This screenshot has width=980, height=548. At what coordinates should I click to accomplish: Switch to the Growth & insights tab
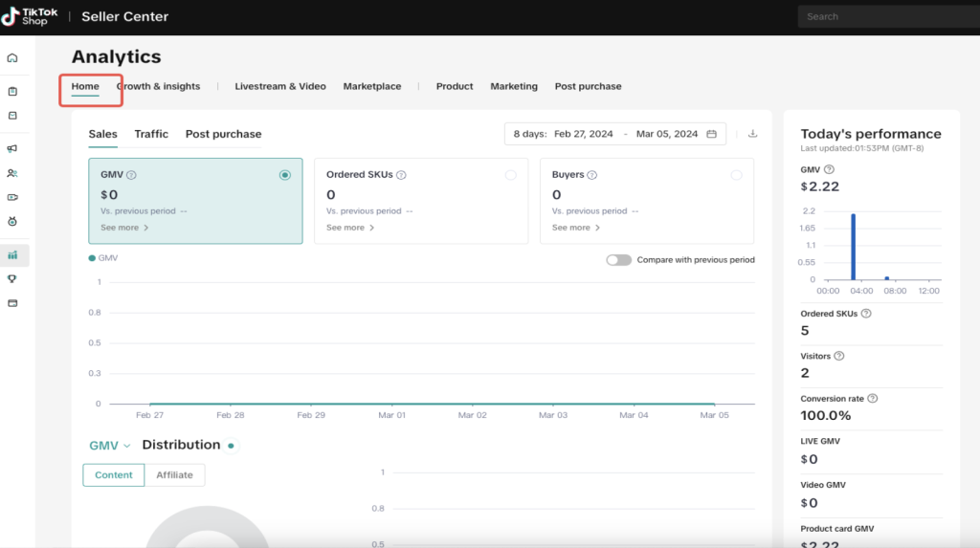click(x=159, y=86)
